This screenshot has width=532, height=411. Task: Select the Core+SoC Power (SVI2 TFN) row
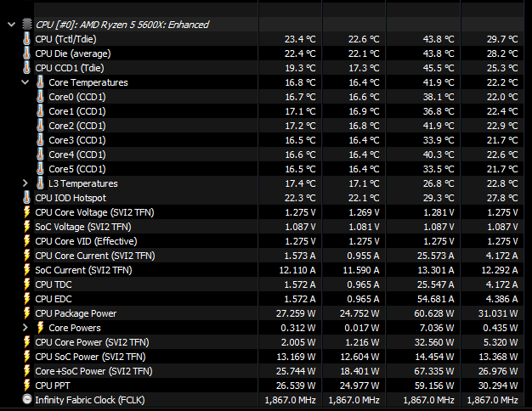point(93,371)
